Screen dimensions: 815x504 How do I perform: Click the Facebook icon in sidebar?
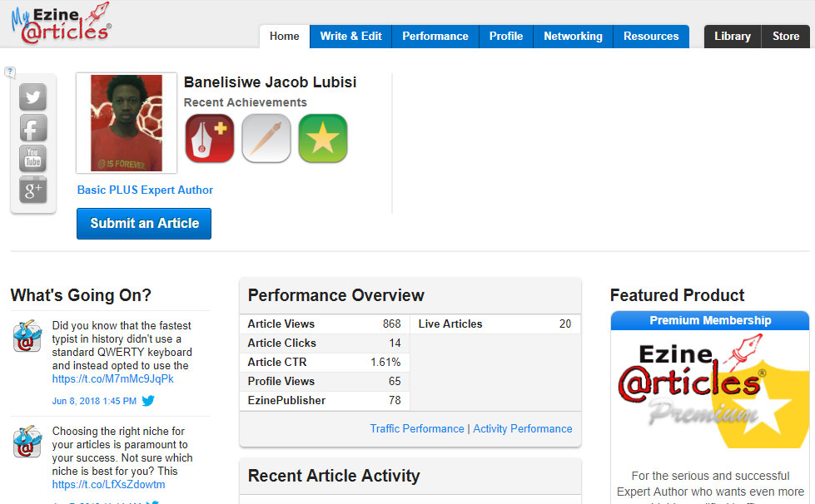[33, 128]
